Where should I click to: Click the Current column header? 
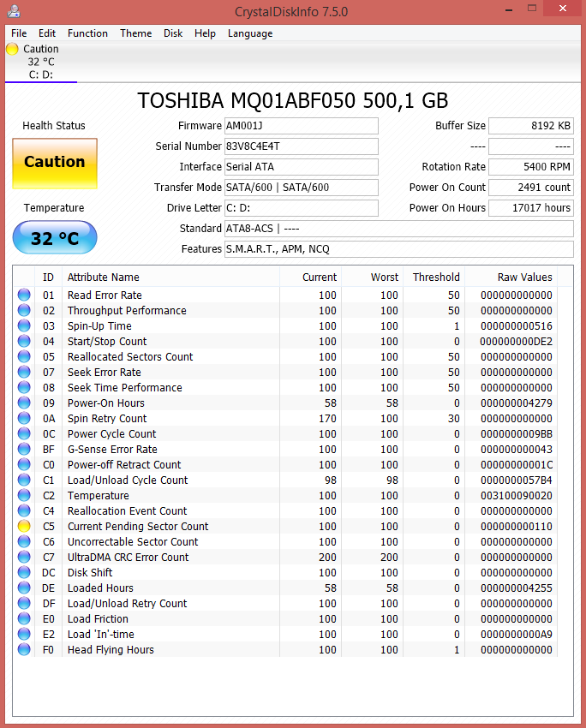[311, 277]
